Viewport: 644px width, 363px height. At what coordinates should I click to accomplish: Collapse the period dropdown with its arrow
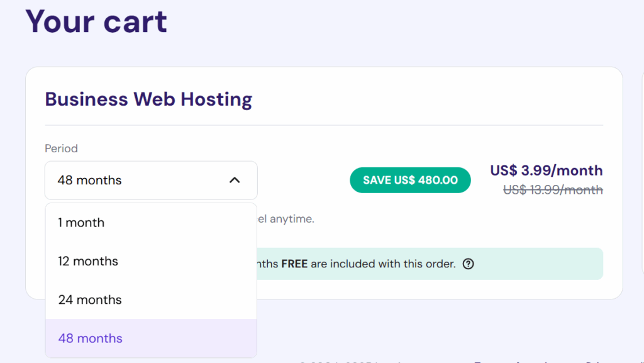tap(235, 180)
